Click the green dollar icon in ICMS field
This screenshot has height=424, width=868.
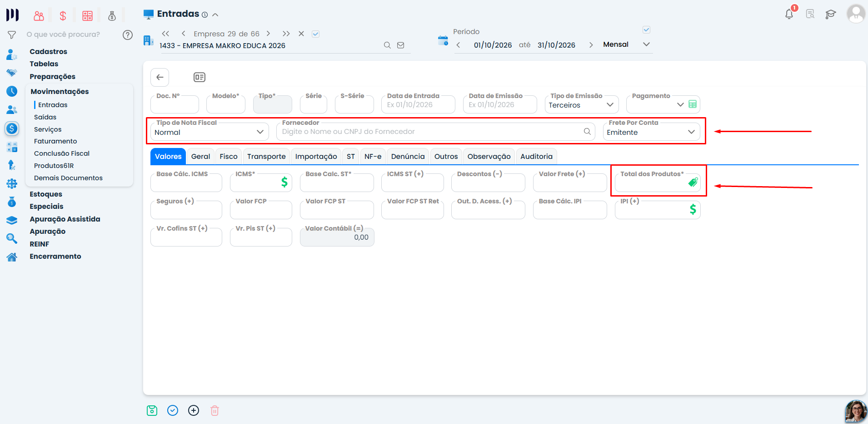(284, 182)
